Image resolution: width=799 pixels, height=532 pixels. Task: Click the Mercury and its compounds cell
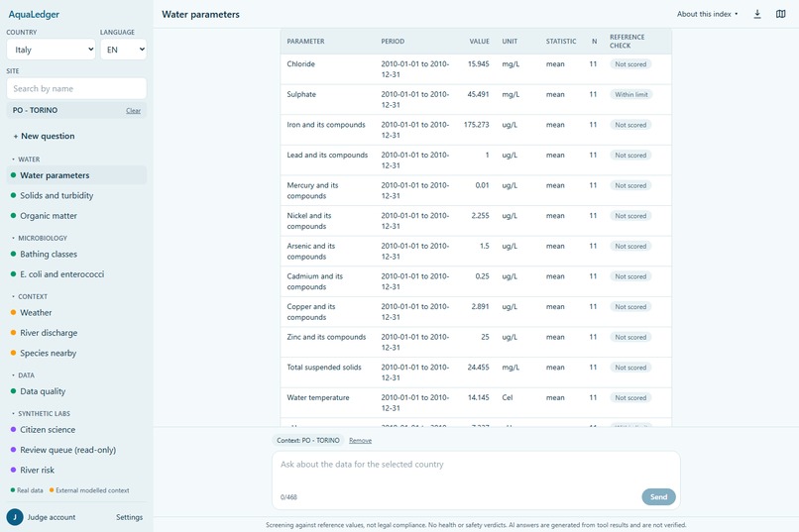pos(312,190)
